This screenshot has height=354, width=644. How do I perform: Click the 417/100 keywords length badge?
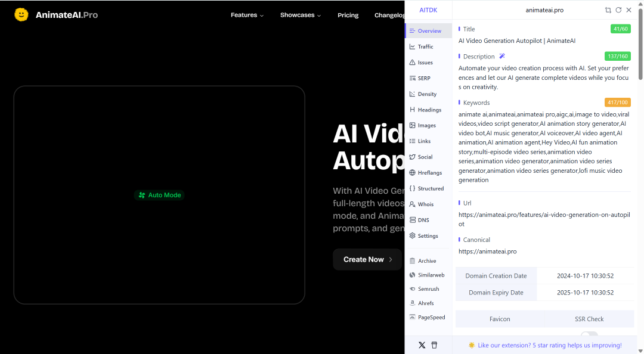coord(617,103)
